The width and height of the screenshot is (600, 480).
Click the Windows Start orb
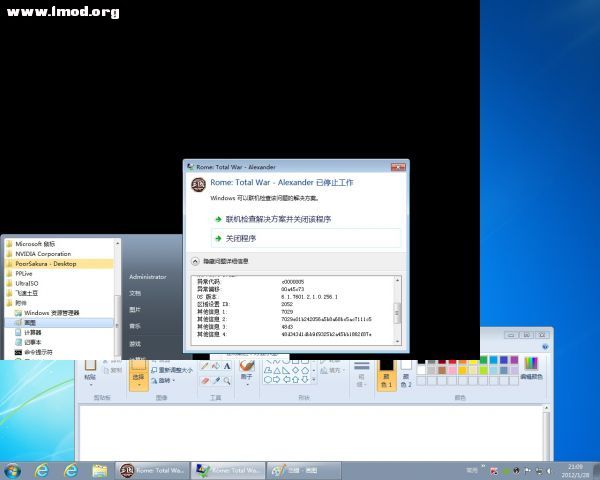(x=13, y=470)
